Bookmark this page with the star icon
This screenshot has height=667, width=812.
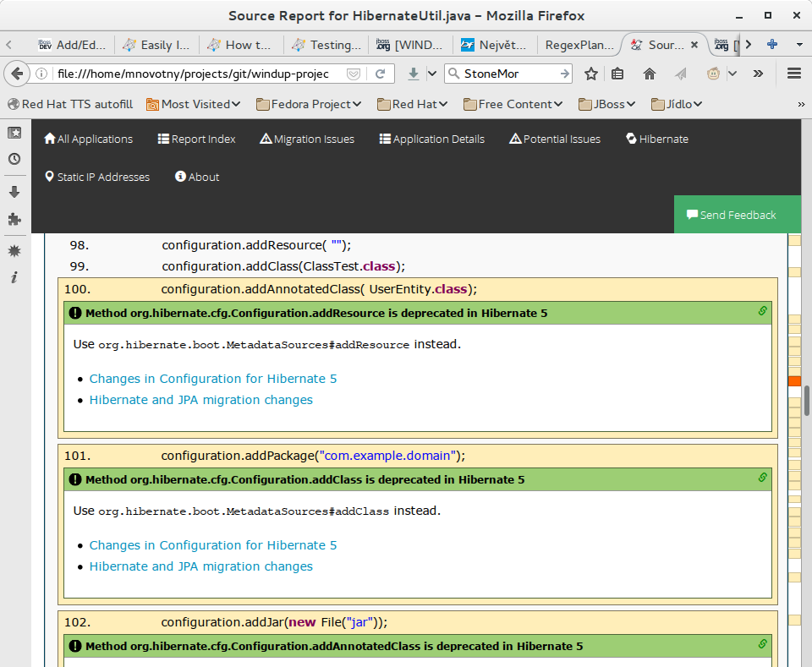tap(591, 74)
